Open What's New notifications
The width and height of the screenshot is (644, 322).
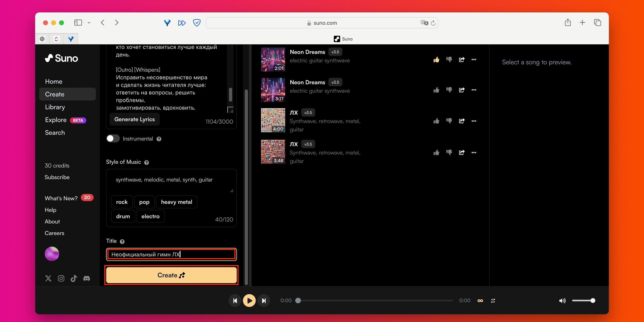(x=69, y=198)
